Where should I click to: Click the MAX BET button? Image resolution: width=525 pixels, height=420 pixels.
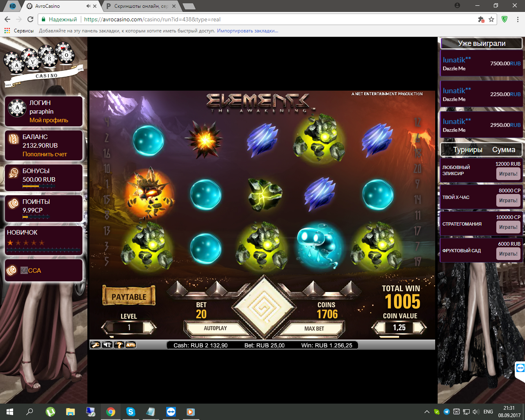click(314, 329)
